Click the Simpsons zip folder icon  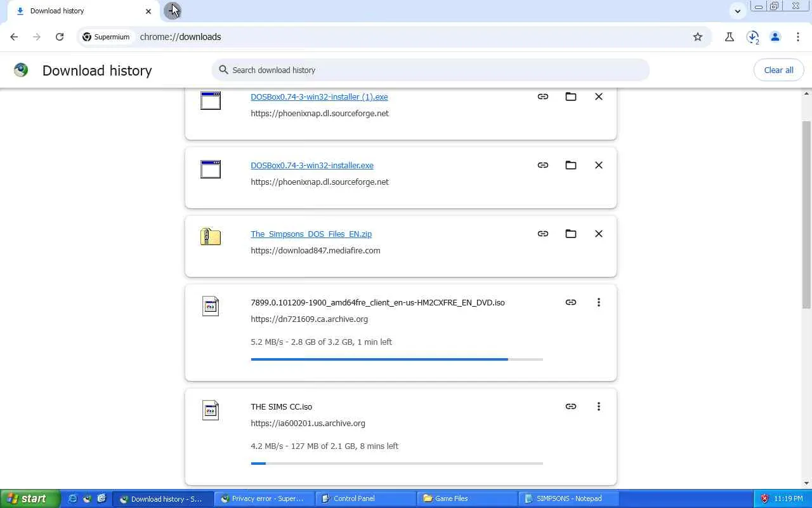coord(211,237)
